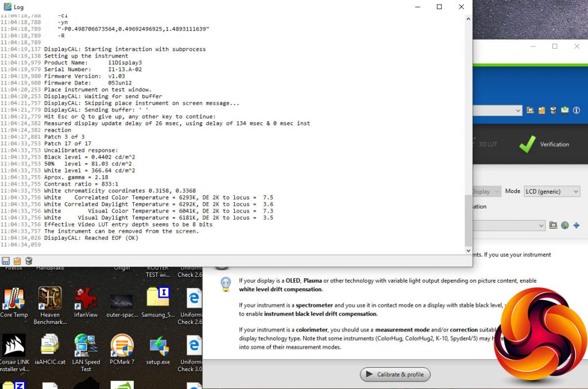Switch to the 3D LUT tab
The width and height of the screenshot is (588, 389).
coord(487,144)
